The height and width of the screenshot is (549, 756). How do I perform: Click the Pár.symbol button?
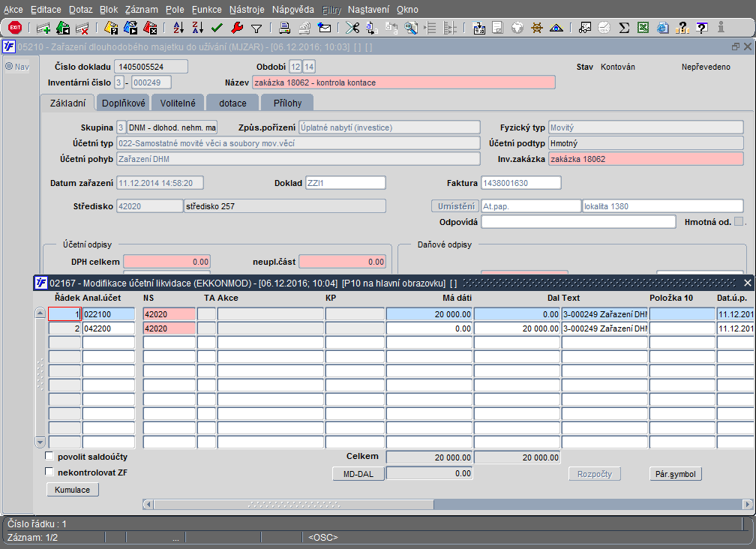point(675,474)
